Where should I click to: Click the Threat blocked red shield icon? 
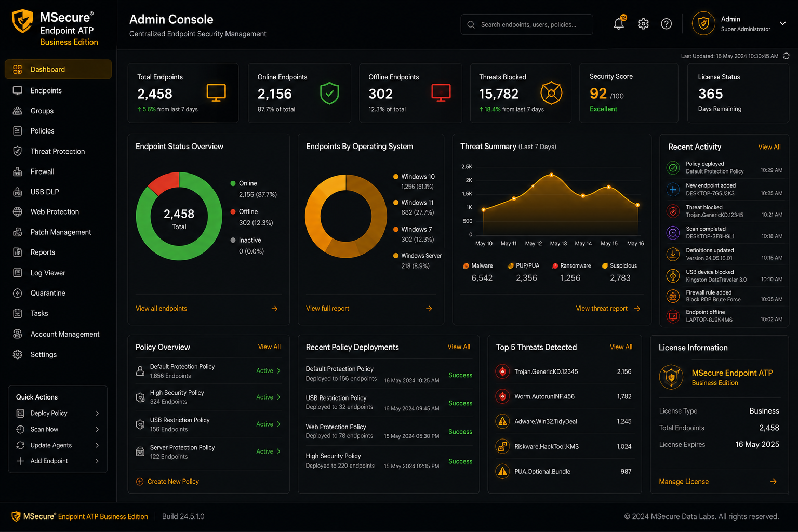coord(673,211)
